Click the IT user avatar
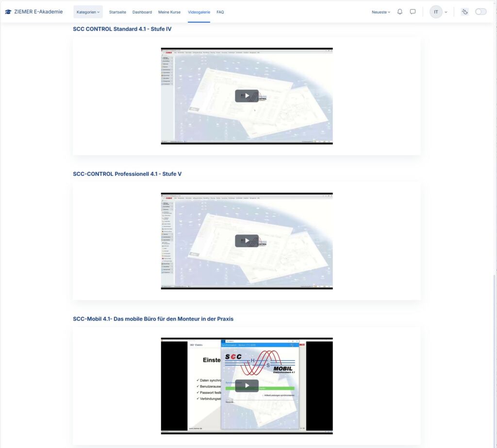The width and height of the screenshot is (497, 448). (436, 12)
